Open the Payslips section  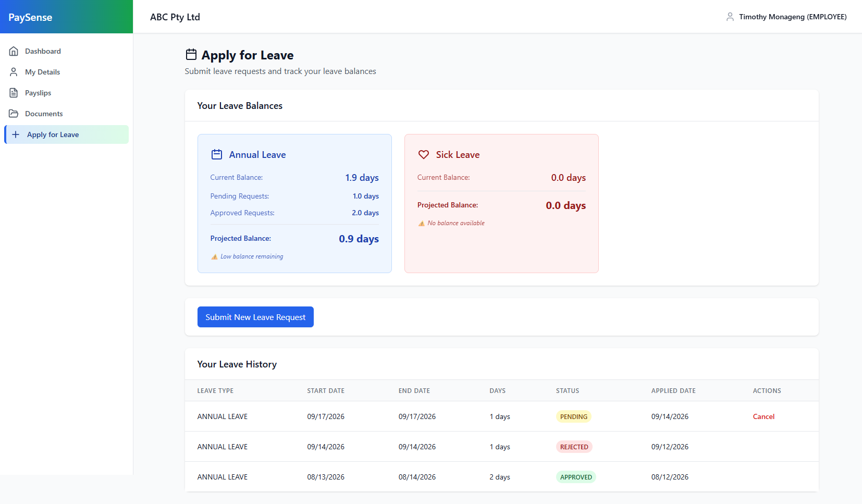tap(67, 93)
